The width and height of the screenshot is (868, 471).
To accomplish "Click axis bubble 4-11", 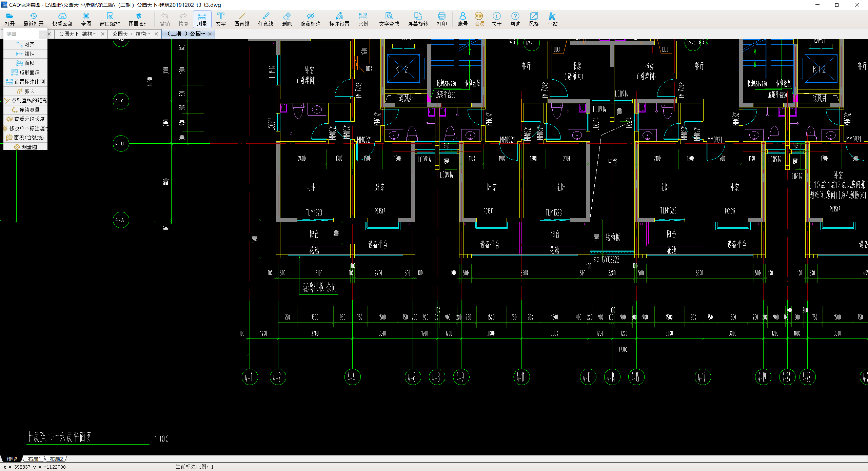I will [x=521, y=377].
